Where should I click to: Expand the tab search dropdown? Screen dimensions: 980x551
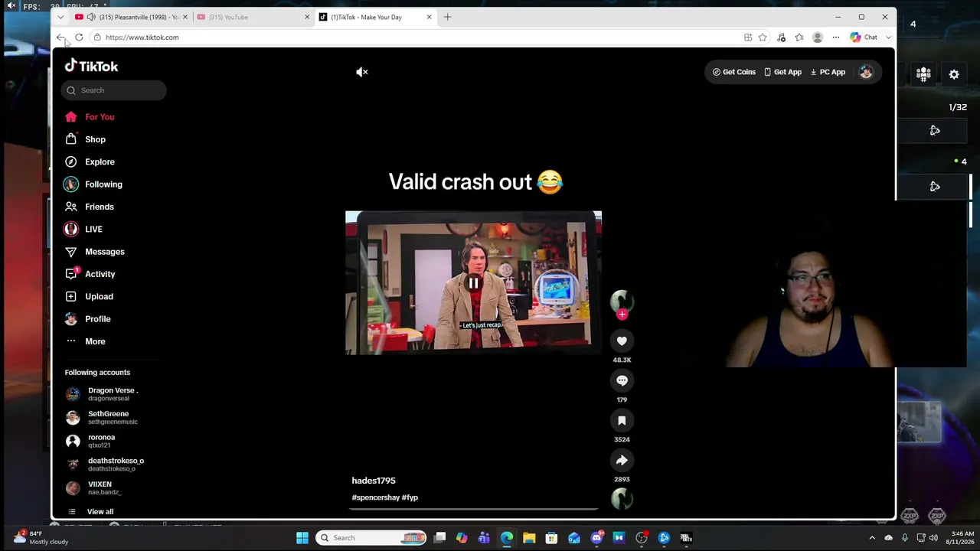pyautogui.click(x=60, y=17)
